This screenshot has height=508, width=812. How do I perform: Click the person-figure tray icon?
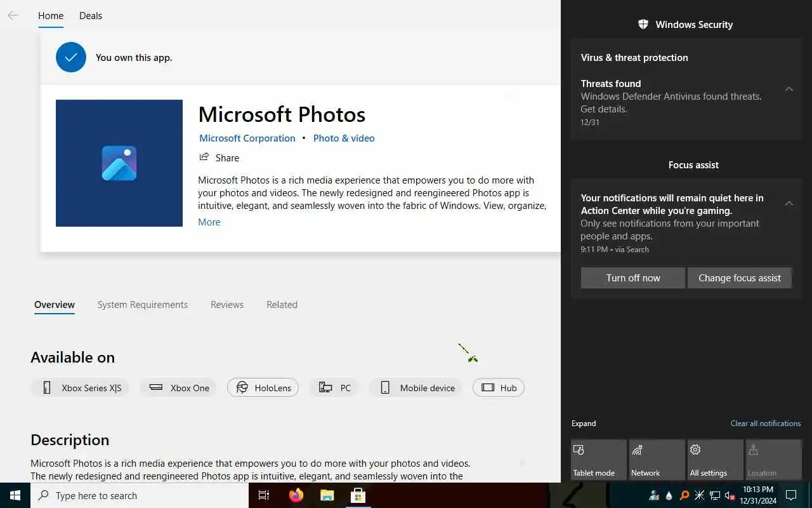click(x=654, y=495)
